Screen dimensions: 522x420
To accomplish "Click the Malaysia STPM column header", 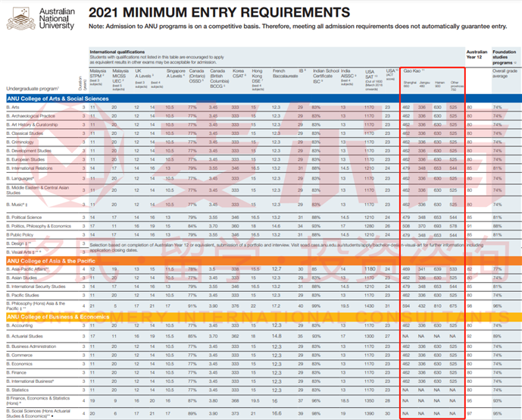I will (98, 78).
